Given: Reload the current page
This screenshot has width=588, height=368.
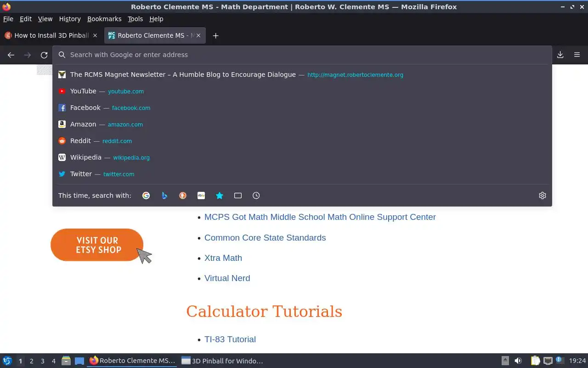Looking at the screenshot, I should click(x=44, y=55).
